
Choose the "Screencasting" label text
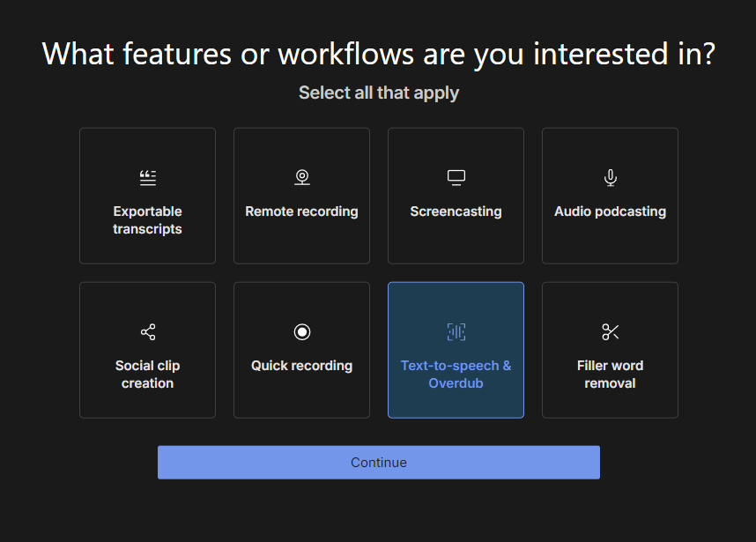click(x=456, y=212)
